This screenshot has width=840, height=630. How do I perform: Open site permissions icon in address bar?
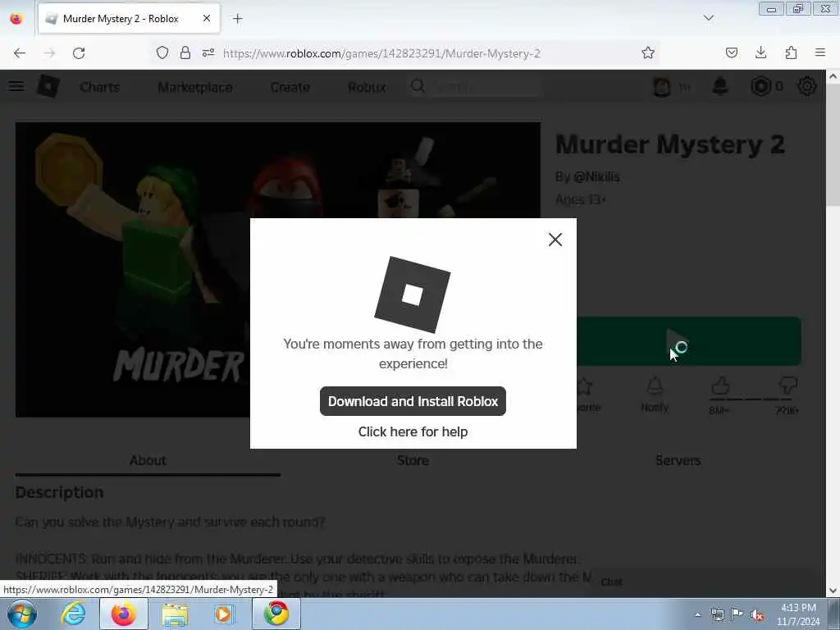(208, 52)
